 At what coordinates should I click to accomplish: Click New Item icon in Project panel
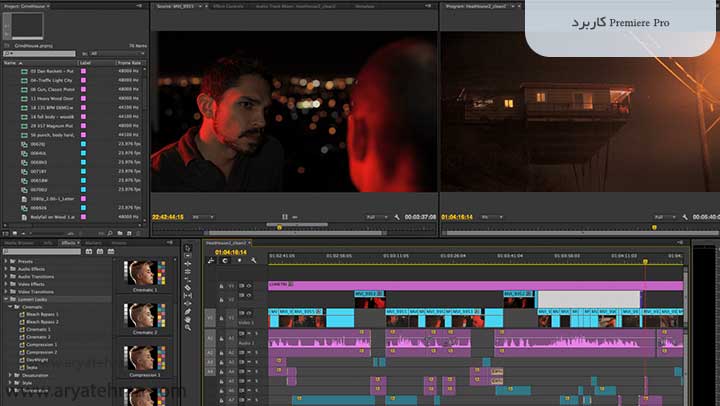[x=129, y=233]
